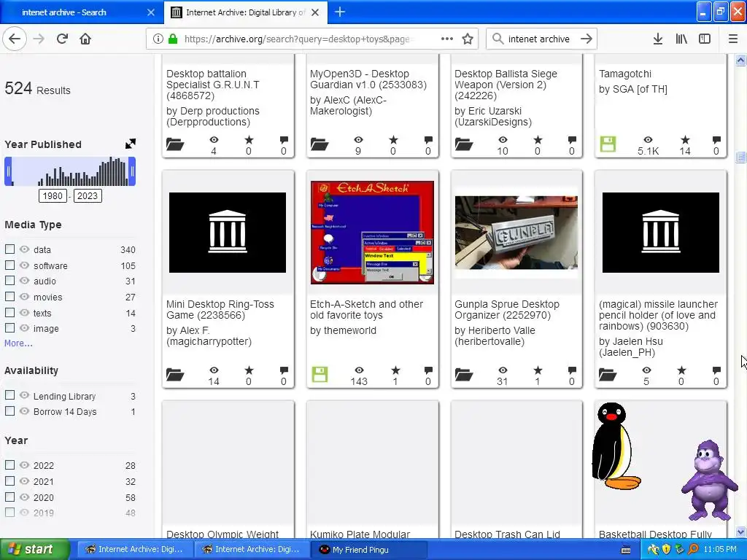Open Firefox hamburger menu
Screen dimensions: 747x560
coord(733,39)
